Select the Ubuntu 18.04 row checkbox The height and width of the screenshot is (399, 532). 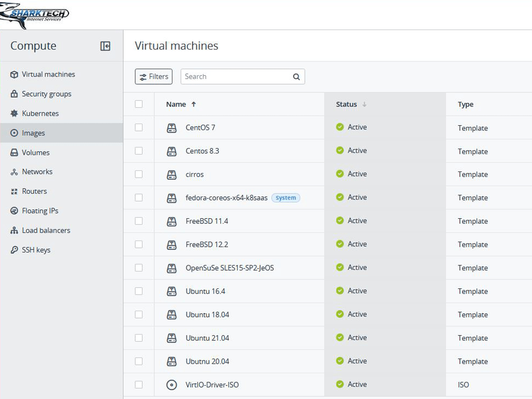[x=139, y=314]
